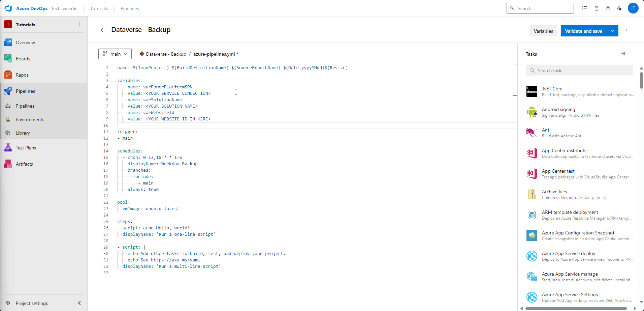The height and width of the screenshot is (311, 644).
Task: Click the Variables button
Action: tap(543, 31)
